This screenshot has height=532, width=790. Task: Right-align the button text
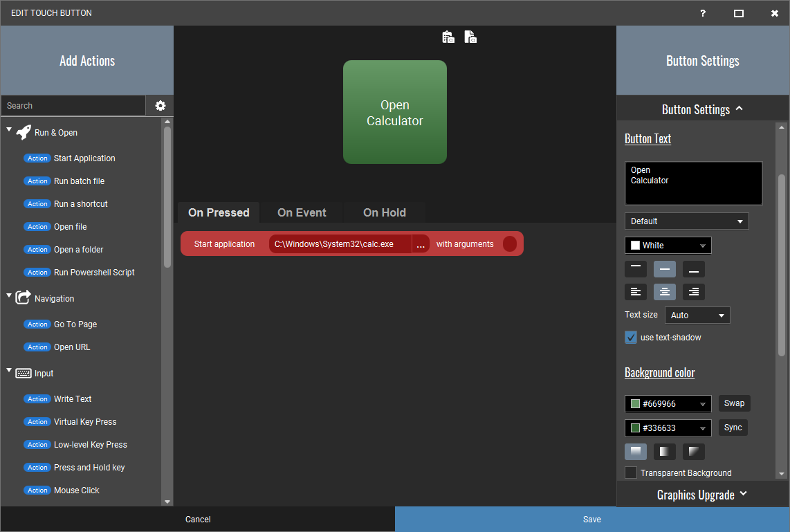coord(694,292)
